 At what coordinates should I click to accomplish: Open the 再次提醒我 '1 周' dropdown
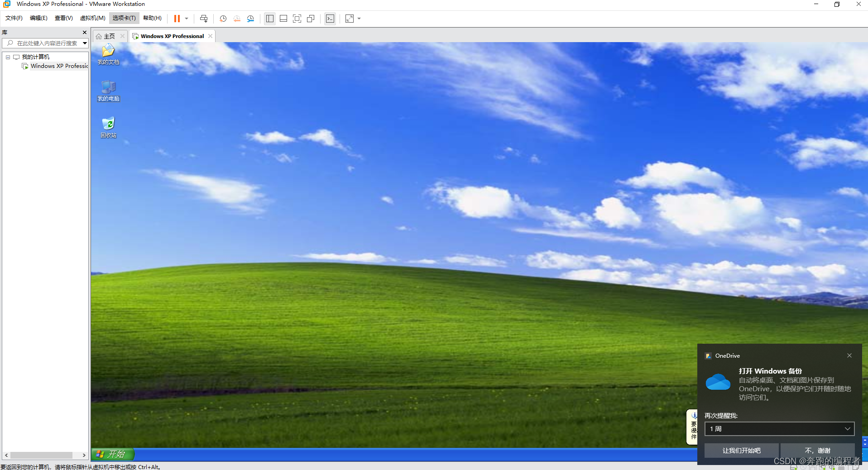click(779, 429)
